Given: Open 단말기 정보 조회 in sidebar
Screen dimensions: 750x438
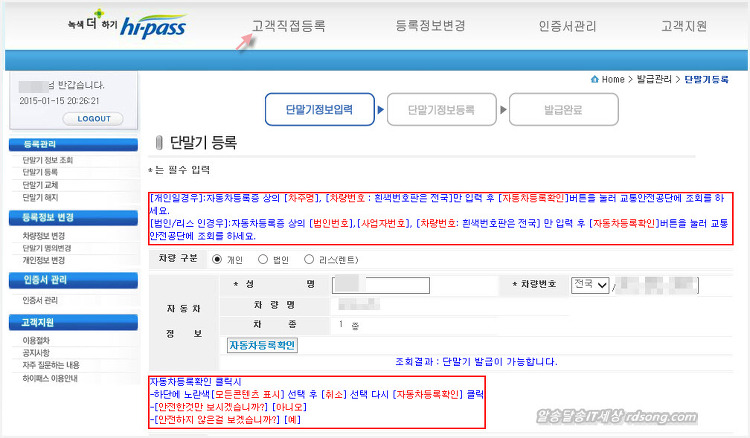Looking at the screenshot, I should pyautogui.click(x=47, y=160).
